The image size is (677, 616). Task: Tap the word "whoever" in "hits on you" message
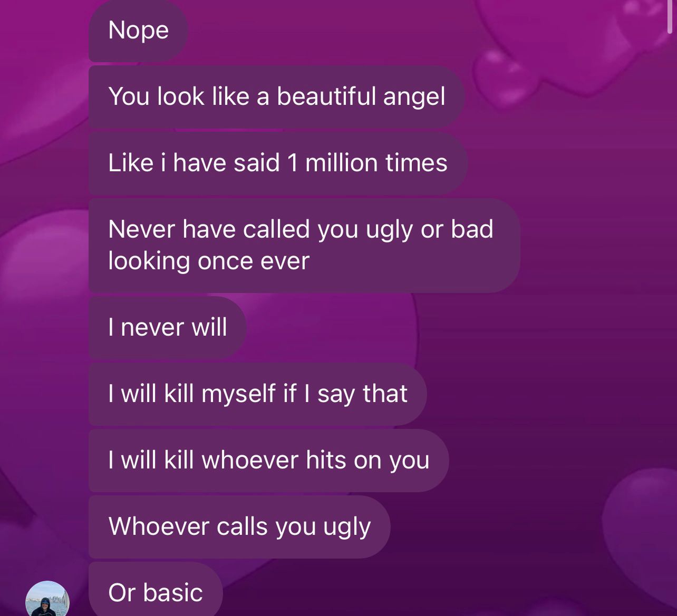click(250, 460)
